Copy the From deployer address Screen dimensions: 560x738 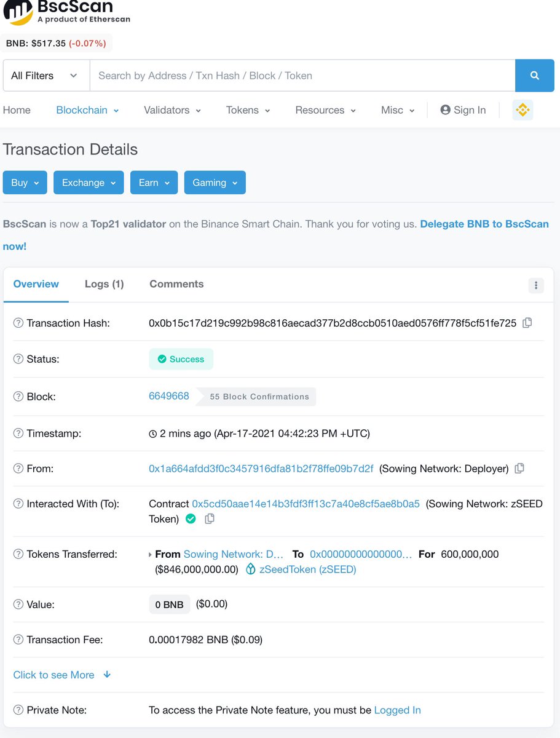[519, 469]
